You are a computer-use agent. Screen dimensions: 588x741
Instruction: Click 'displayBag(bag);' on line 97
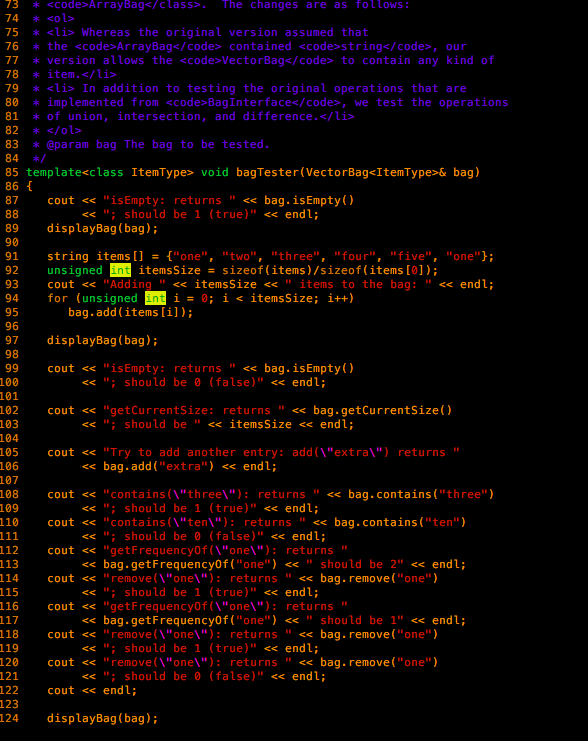point(103,340)
